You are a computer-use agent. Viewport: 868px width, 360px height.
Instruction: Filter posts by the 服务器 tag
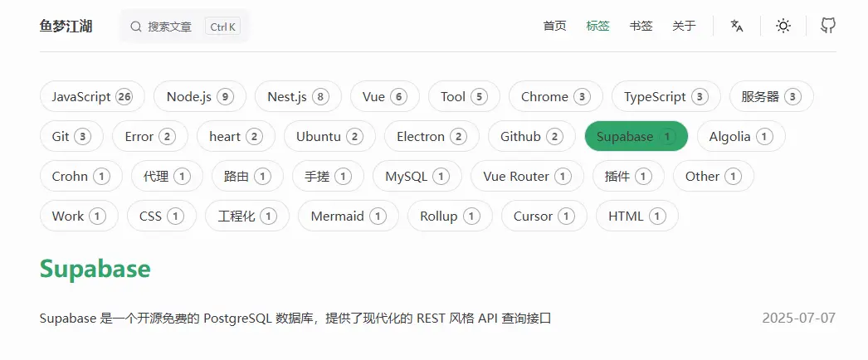tap(772, 97)
